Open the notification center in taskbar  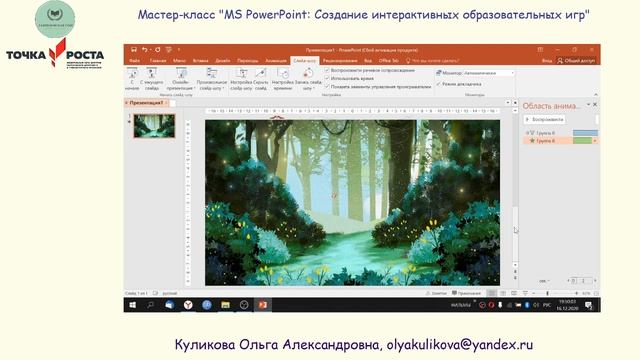tap(589, 305)
